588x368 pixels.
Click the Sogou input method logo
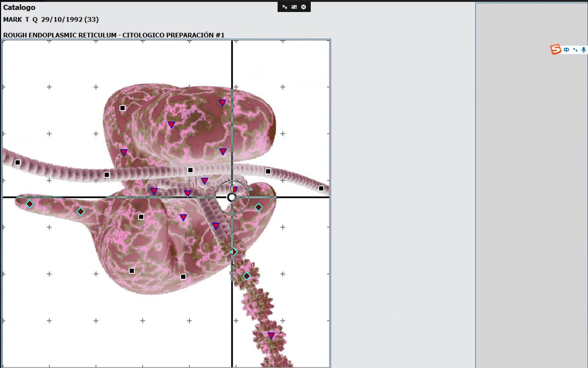tap(555, 49)
